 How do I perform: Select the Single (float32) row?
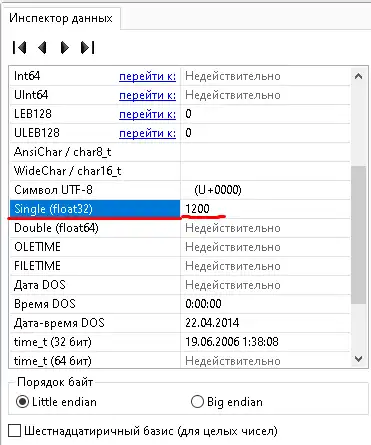coord(180,209)
